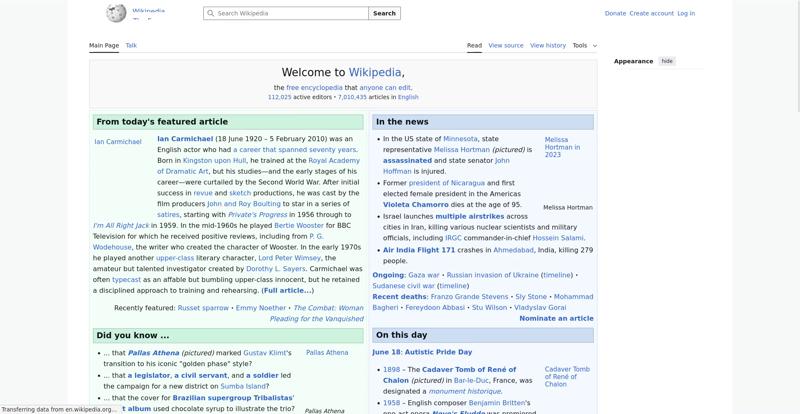Open the Wikipedia link in welcome heading
The image size is (800, 414).
click(x=374, y=72)
